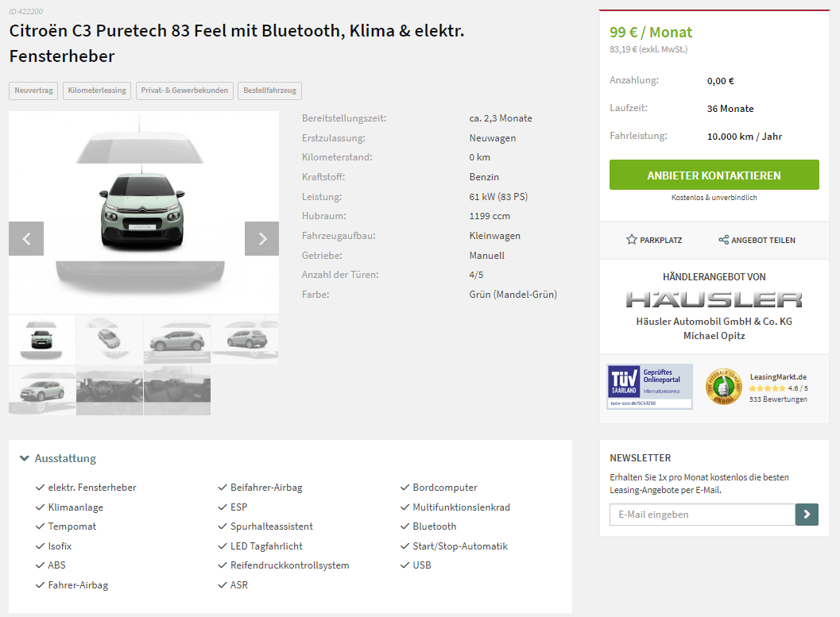Save offer via Parkplatz star icon
The image size is (840, 617).
(632, 240)
